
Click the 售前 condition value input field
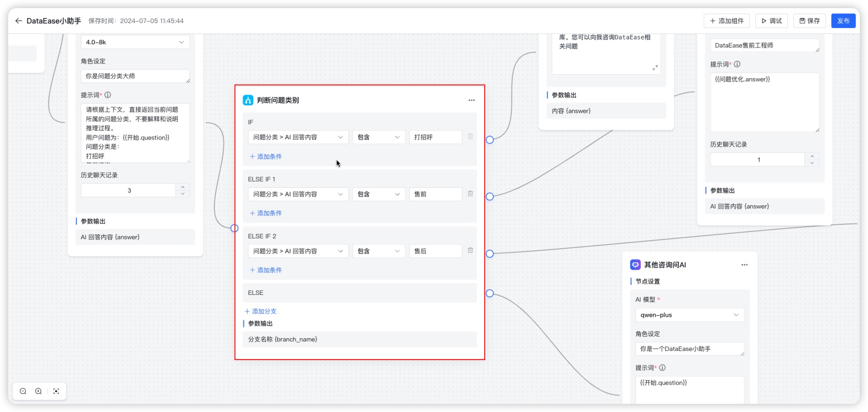coord(435,194)
